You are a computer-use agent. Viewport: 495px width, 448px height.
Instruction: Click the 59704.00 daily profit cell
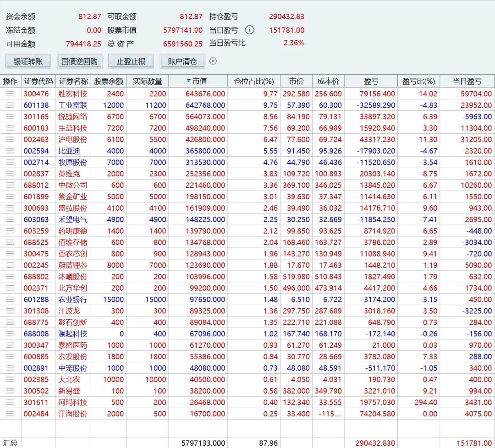(x=476, y=94)
